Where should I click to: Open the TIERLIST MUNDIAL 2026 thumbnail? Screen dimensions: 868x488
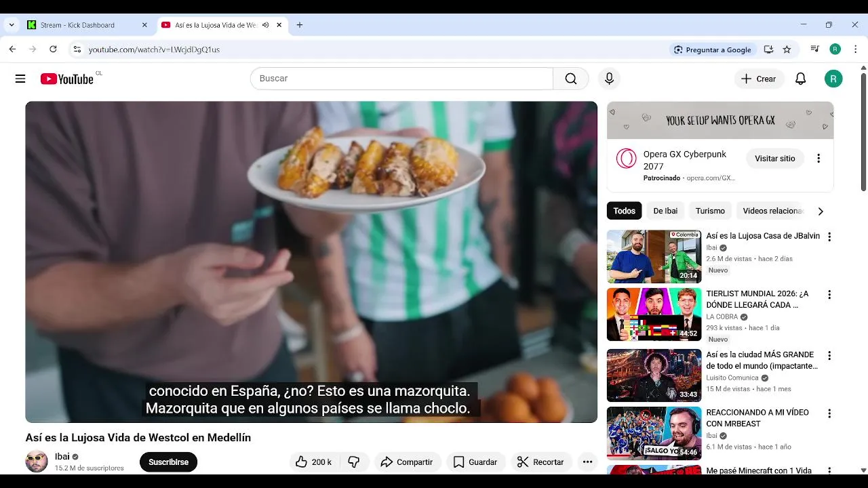pyautogui.click(x=654, y=314)
